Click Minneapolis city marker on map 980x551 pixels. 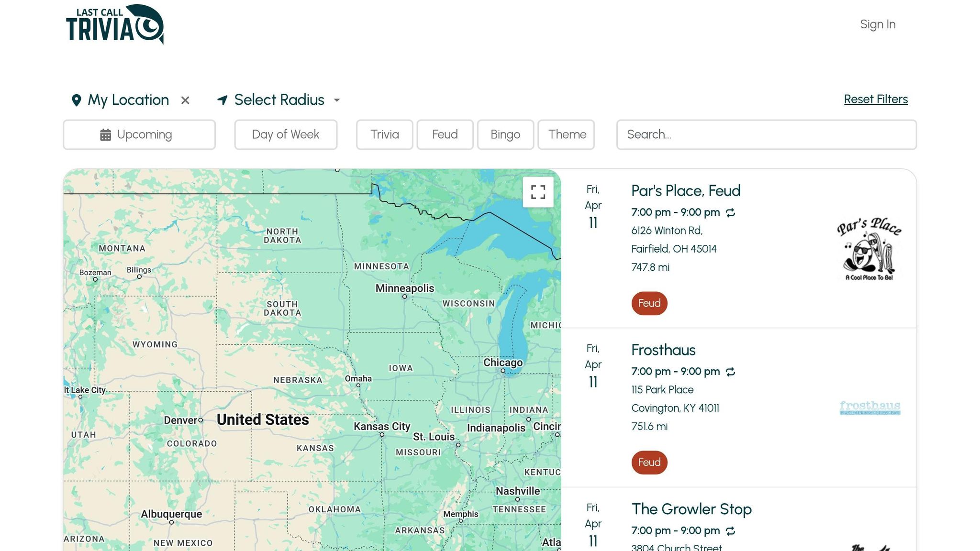click(x=404, y=297)
